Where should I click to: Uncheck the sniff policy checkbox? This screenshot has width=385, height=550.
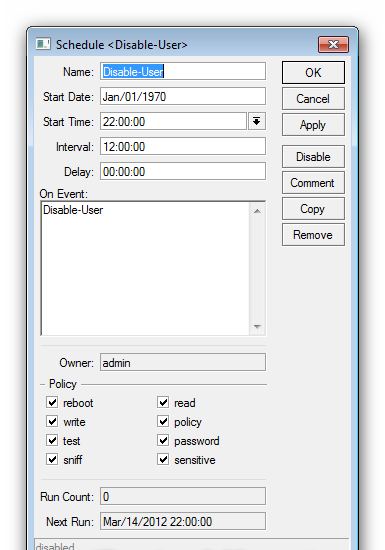52,459
